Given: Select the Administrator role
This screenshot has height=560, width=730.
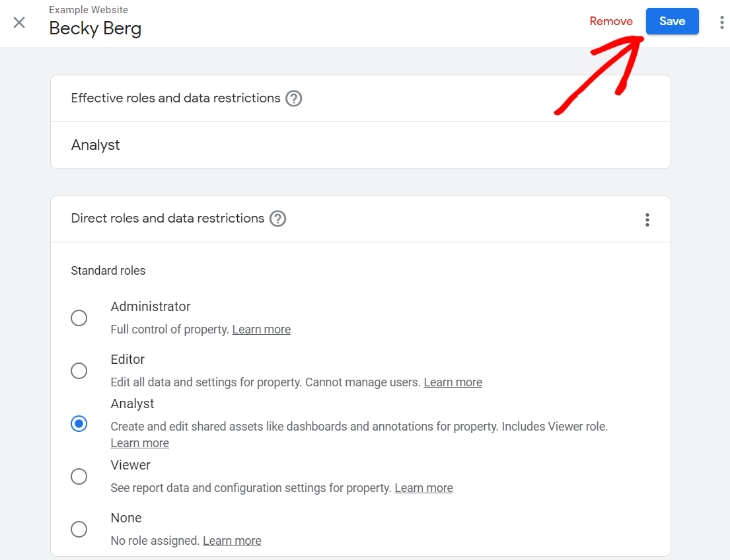Looking at the screenshot, I should (x=79, y=318).
